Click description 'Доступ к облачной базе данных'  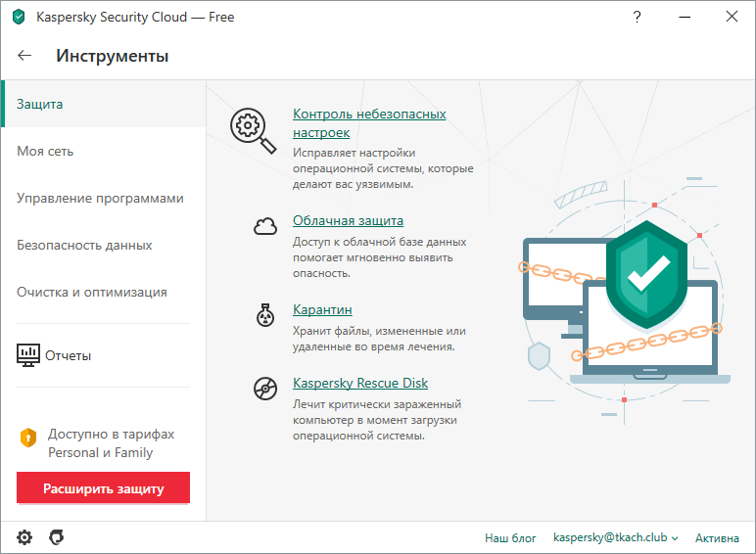tap(379, 257)
